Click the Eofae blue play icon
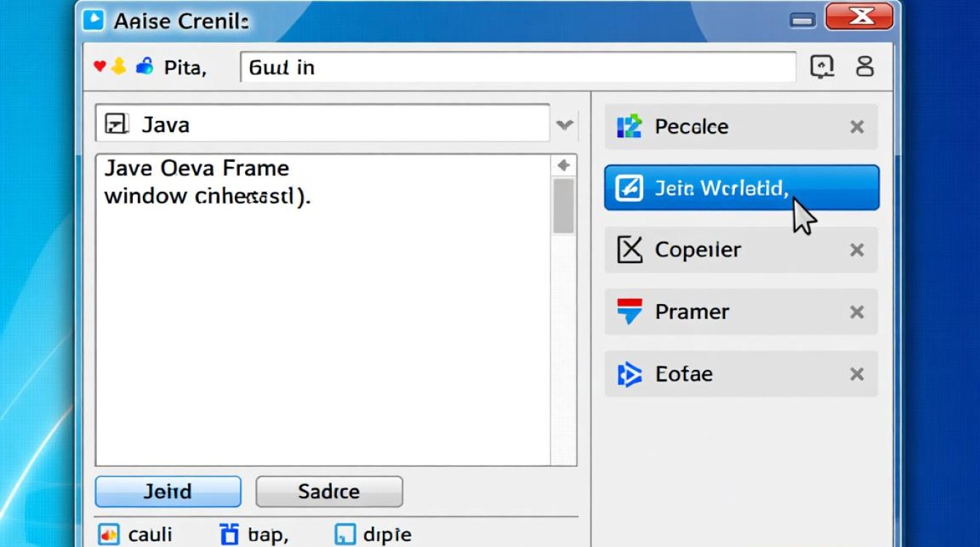Screen dimensions: 980x547 [629, 374]
